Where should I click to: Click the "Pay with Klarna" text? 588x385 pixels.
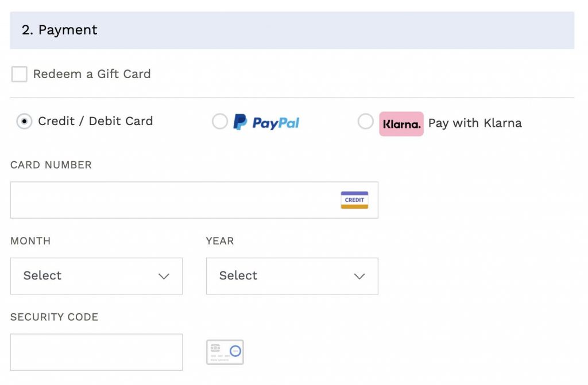[475, 123]
